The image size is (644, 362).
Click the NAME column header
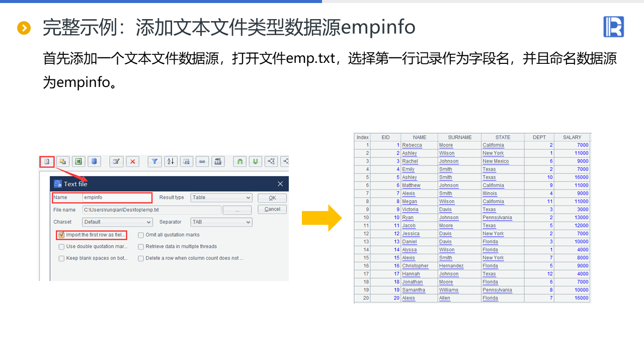[x=420, y=137]
